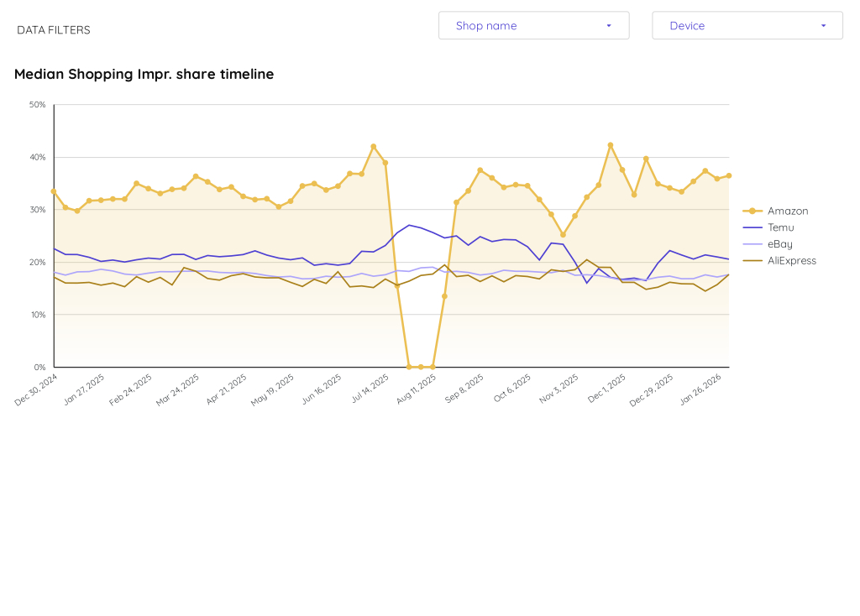Open the Shop name dropdown
Screen dimensions: 860x616
(x=533, y=25)
